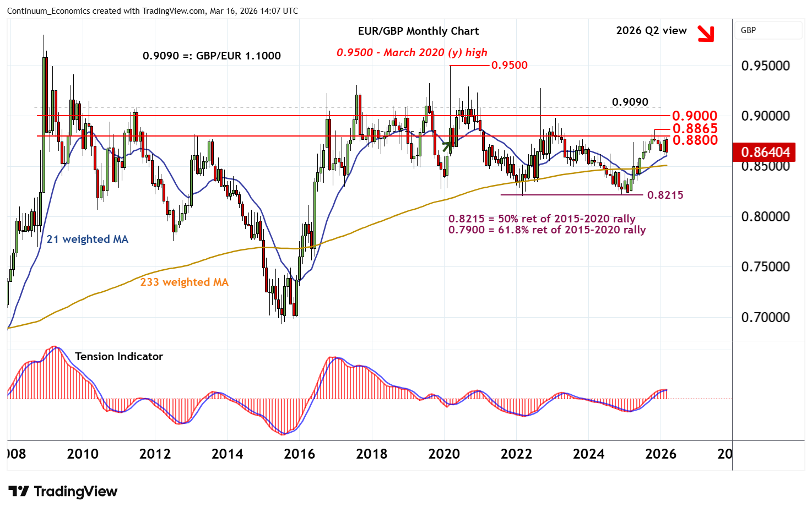Click the 0.75000 price axis label
This screenshot has height=512, width=812.
[x=765, y=267]
